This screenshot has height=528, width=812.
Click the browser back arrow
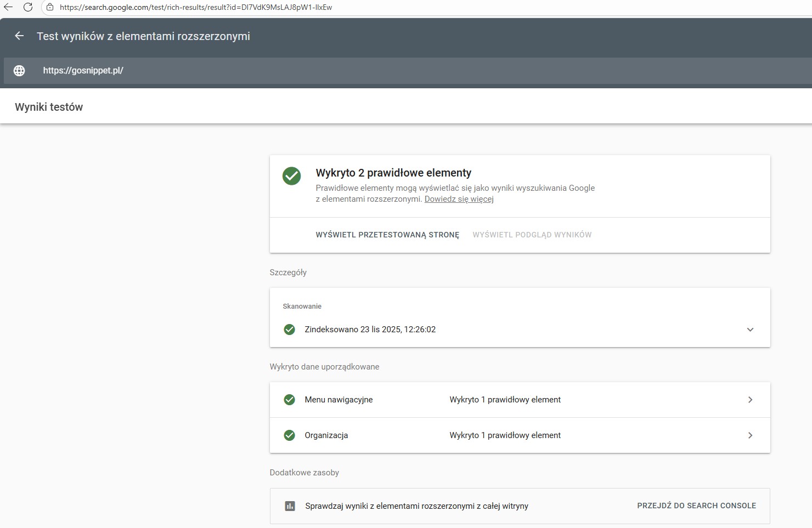click(x=8, y=7)
